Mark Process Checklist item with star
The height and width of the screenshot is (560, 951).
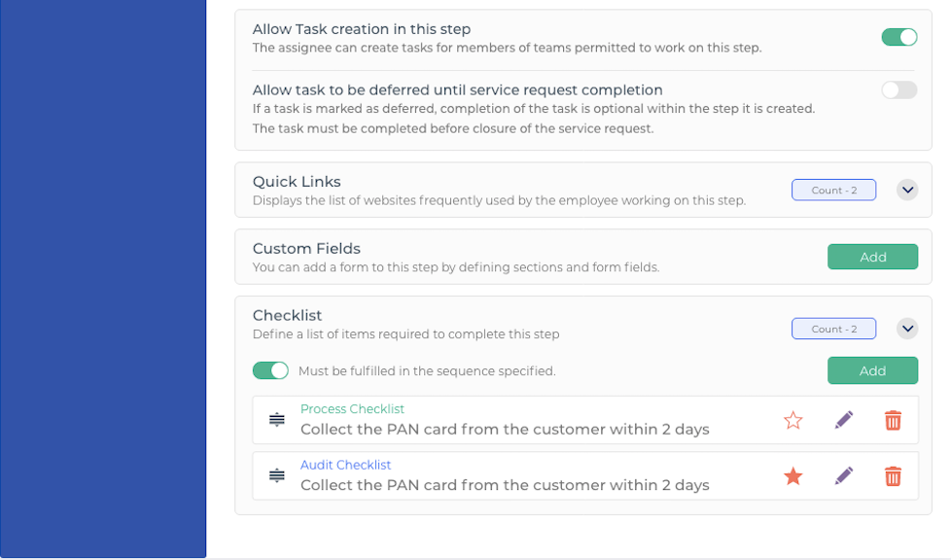click(x=792, y=420)
